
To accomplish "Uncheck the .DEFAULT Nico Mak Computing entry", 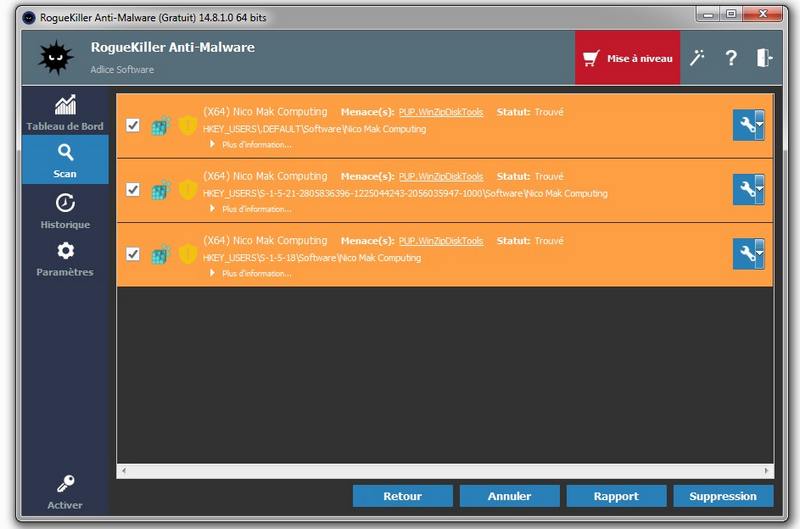I will click(x=133, y=126).
